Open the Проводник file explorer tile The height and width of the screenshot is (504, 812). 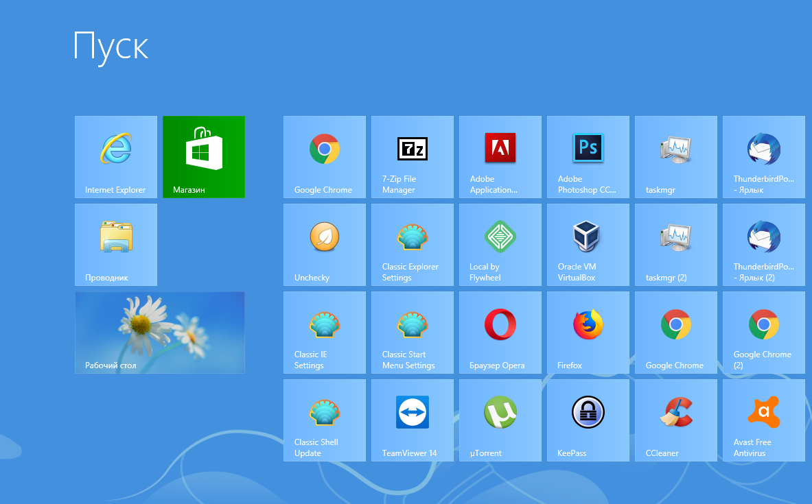point(116,245)
